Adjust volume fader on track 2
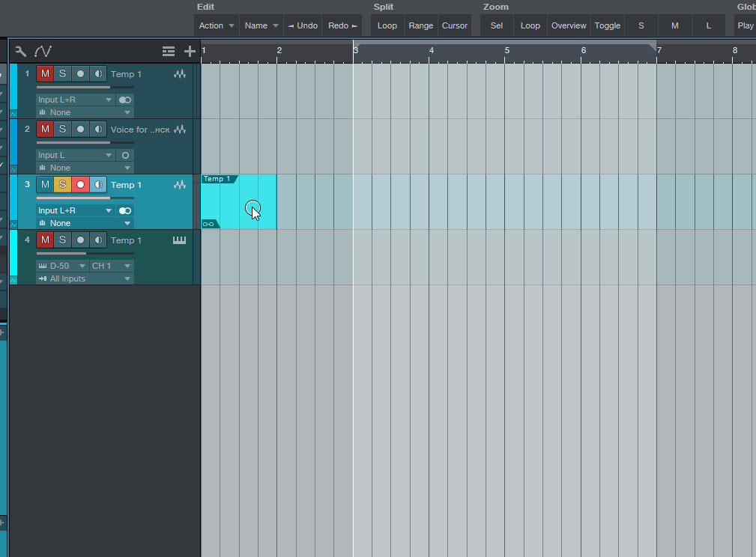Screen dimensions: 756x557 [x=85, y=143]
